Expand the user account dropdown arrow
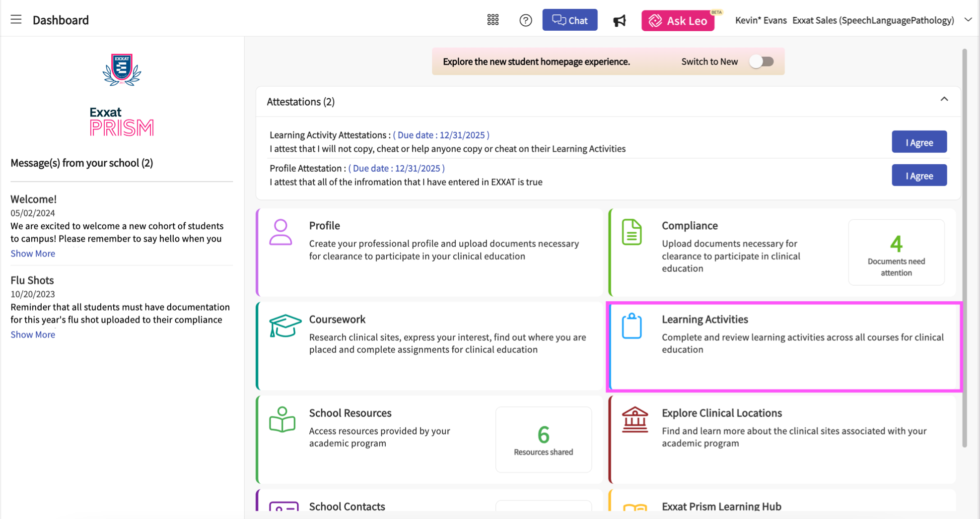This screenshot has width=980, height=519. pyautogui.click(x=968, y=20)
